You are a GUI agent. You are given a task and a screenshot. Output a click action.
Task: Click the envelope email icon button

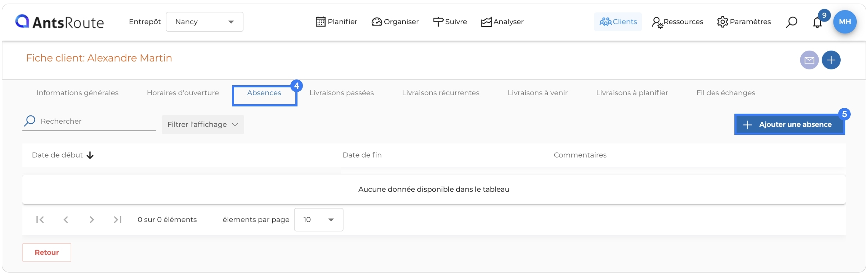[x=809, y=60]
